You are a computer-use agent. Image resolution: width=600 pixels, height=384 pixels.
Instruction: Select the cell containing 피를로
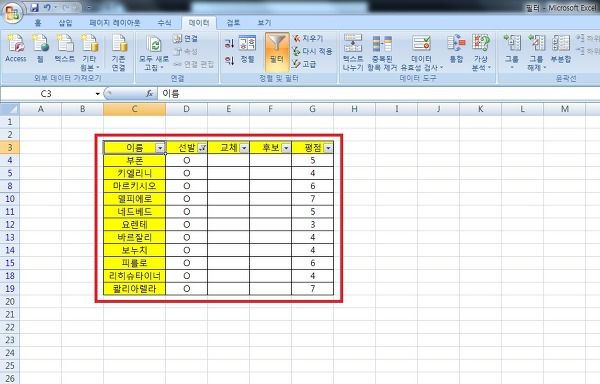point(134,263)
